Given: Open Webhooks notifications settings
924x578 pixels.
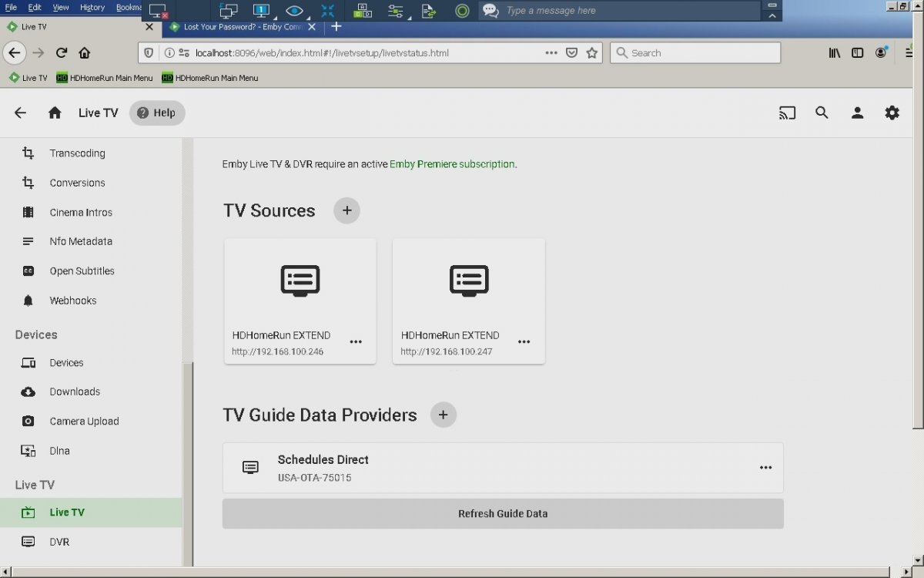Looking at the screenshot, I should pyautogui.click(x=91, y=301).
